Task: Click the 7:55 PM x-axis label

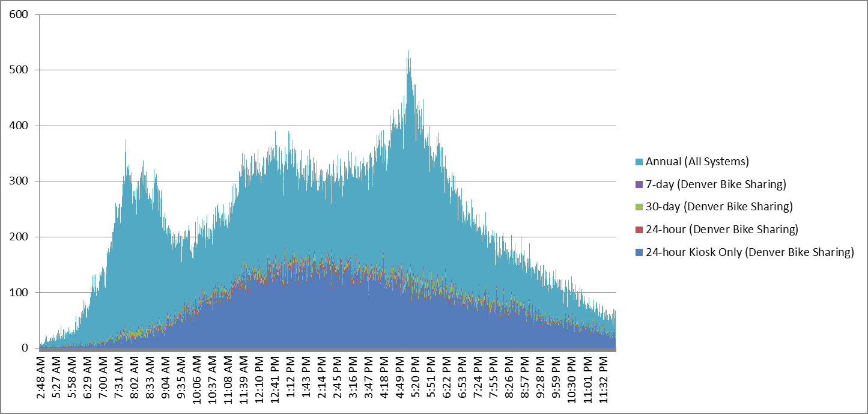Action: click(x=494, y=377)
